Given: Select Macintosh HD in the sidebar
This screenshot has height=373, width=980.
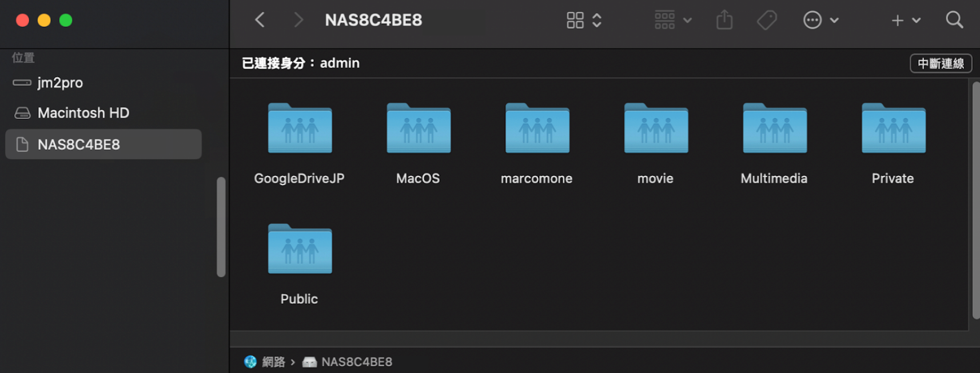Looking at the screenshot, I should click(83, 113).
